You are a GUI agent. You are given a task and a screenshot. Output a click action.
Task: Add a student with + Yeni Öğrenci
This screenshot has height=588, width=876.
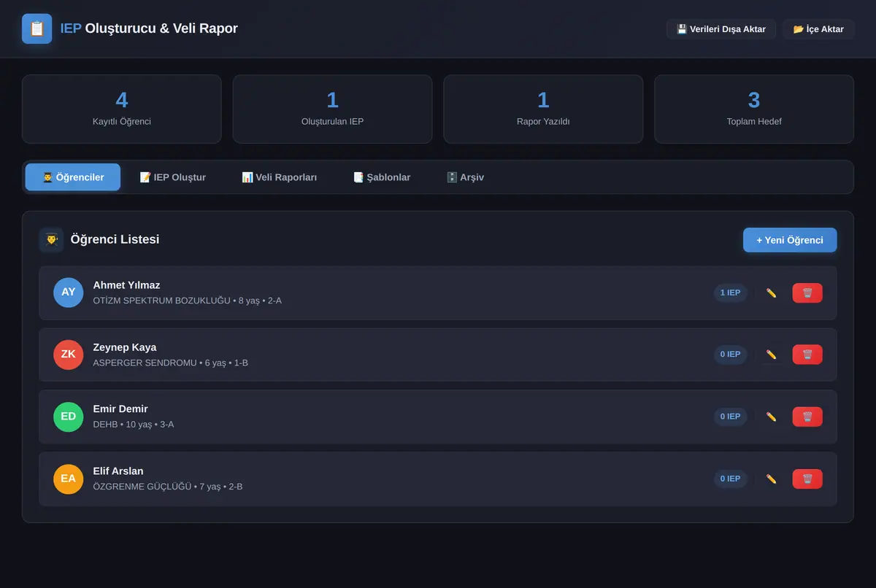pos(790,240)
